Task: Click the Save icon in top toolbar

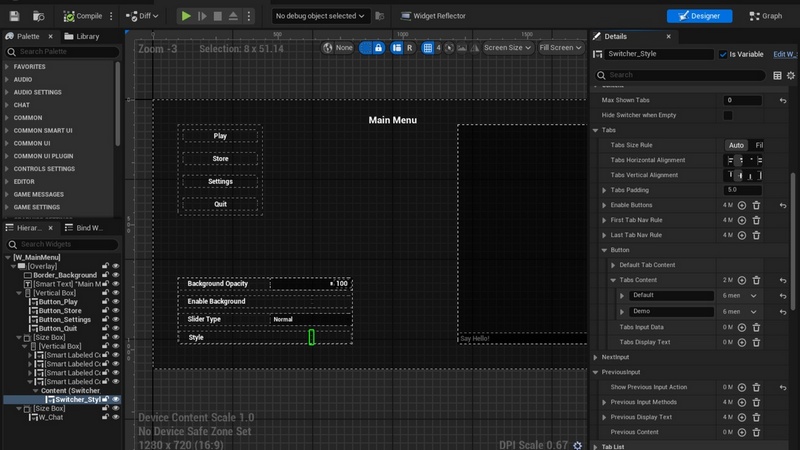Action: 13,16
